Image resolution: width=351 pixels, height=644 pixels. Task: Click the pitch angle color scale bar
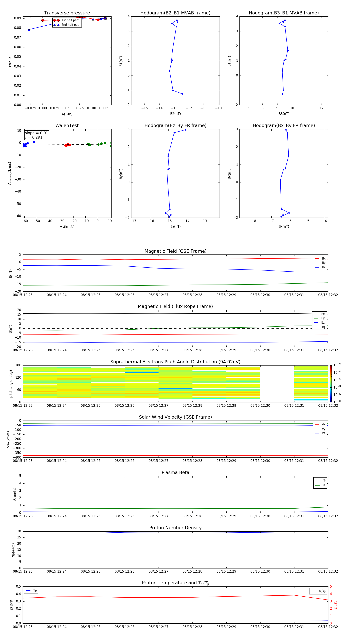tap(331, 383)
